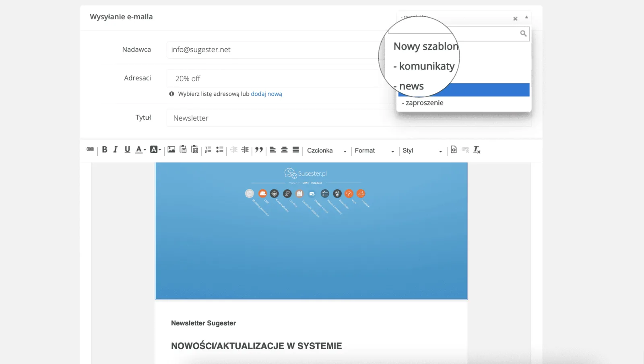Clear the selected template with the X

[x=515, y=19]
